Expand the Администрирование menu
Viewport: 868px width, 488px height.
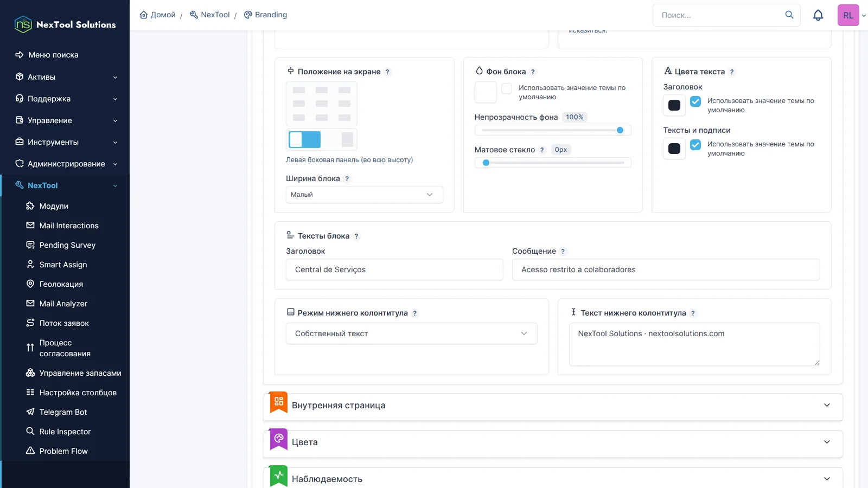(x=65, y=164)
